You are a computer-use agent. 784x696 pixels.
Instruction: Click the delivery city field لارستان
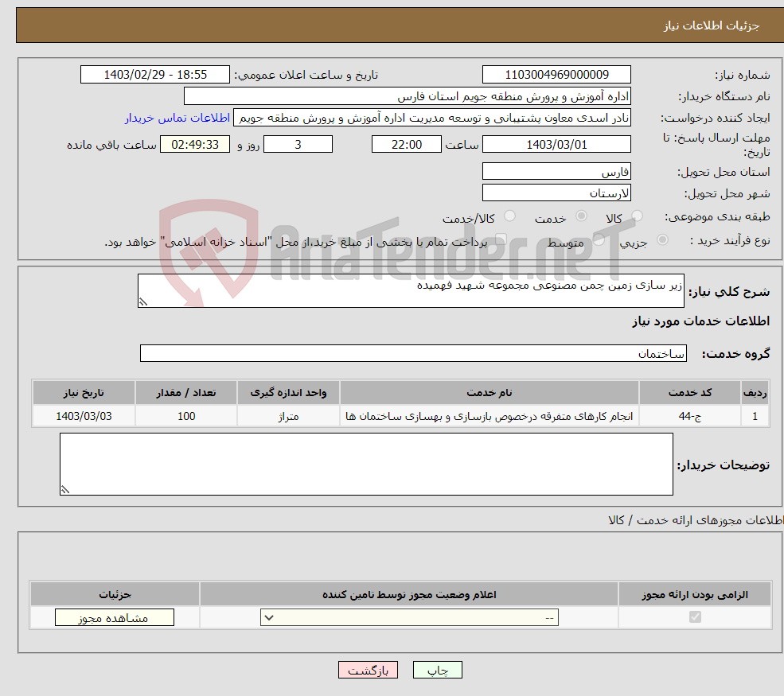click(556, 192)
